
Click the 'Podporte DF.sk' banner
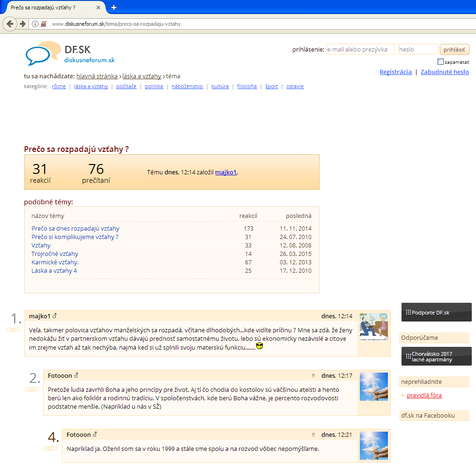point(436,312)
